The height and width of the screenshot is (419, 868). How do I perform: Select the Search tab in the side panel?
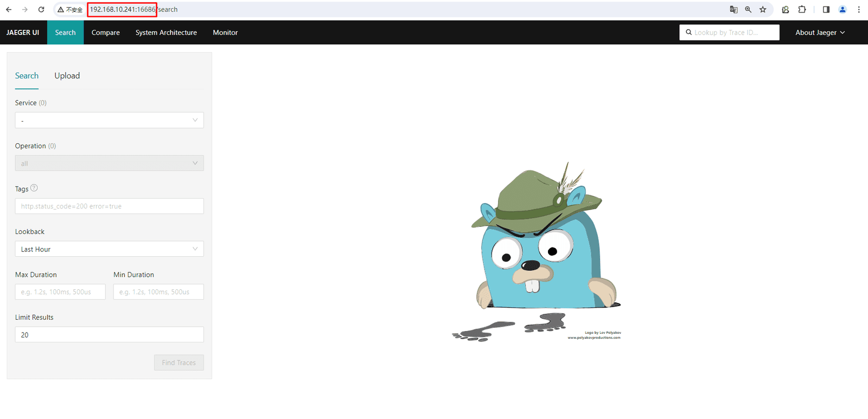27,76
